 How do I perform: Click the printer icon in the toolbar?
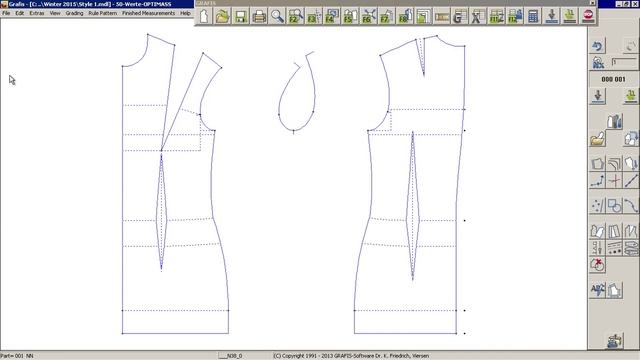pyautogui.click(x=259, y=16)
